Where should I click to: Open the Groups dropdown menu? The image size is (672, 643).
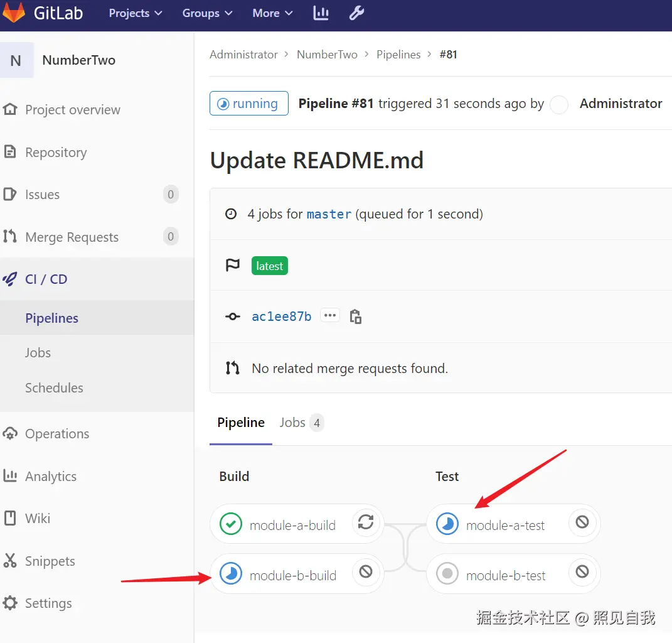[x=208, y=13]
